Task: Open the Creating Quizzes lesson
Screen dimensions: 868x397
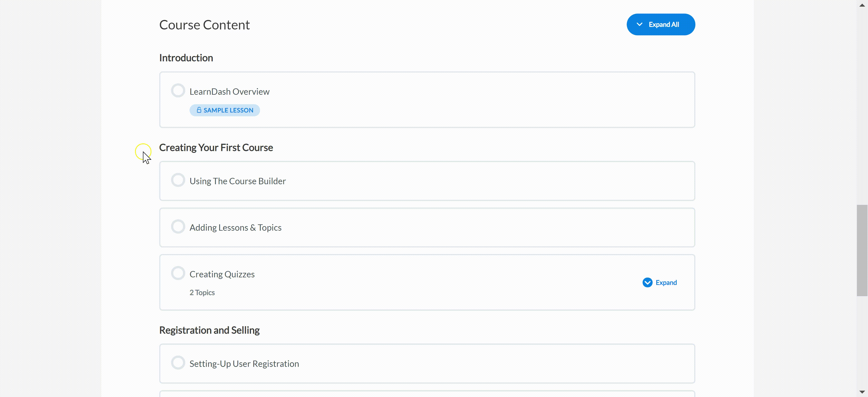Action: pyautogui.click(x=222, y=274)
